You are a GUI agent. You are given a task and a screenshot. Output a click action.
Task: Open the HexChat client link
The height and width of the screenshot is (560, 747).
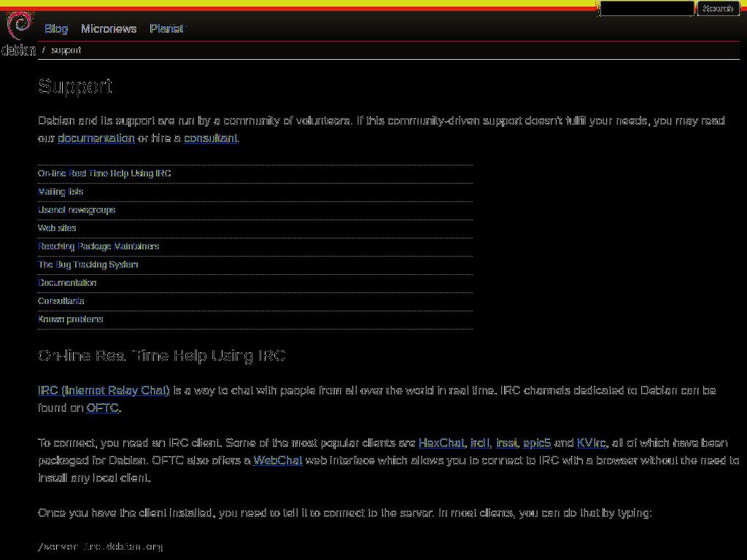(441, 443)
